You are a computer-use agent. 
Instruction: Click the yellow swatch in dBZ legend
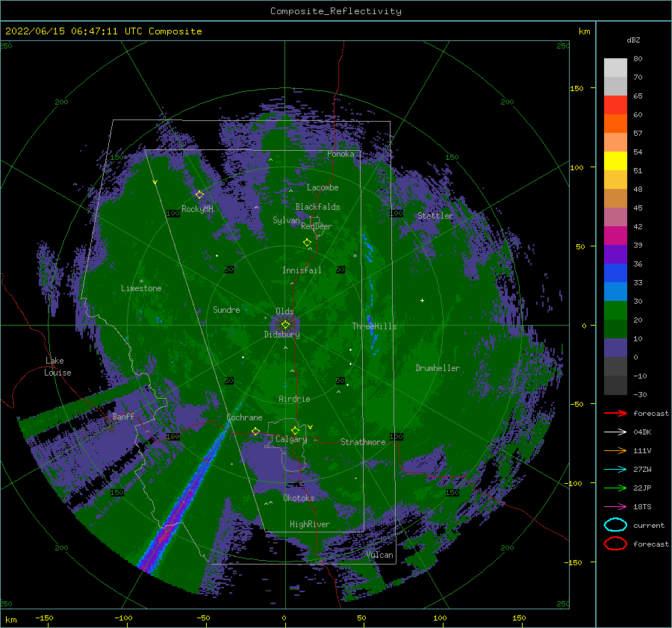click(x=615, y=161)
